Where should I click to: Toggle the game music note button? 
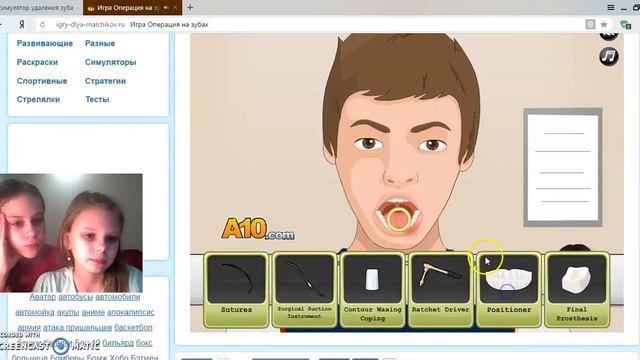tap(609, 56)
